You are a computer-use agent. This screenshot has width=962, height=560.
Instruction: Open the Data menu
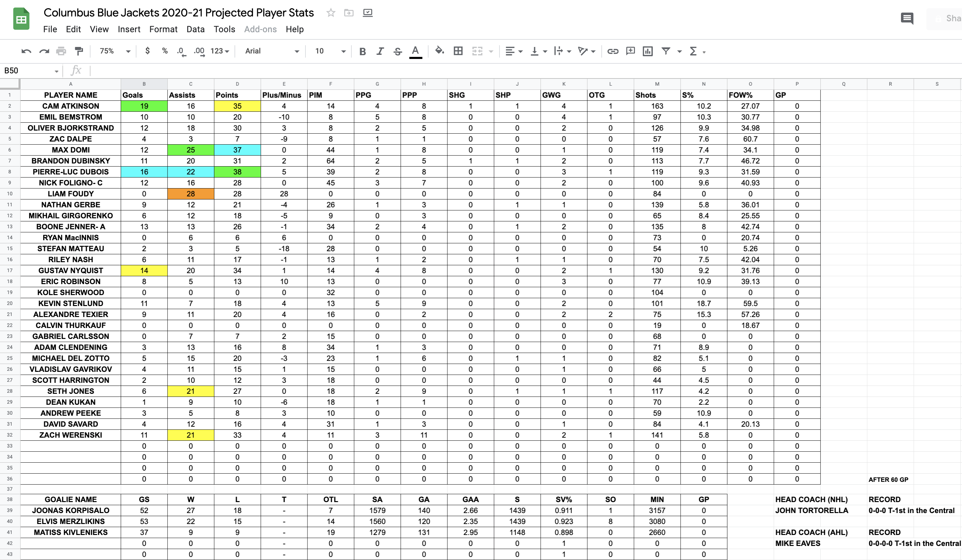(195, 29)
